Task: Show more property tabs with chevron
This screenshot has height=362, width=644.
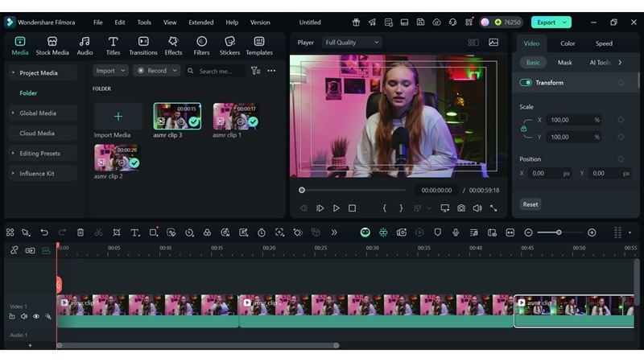Action: pos(620,63)
